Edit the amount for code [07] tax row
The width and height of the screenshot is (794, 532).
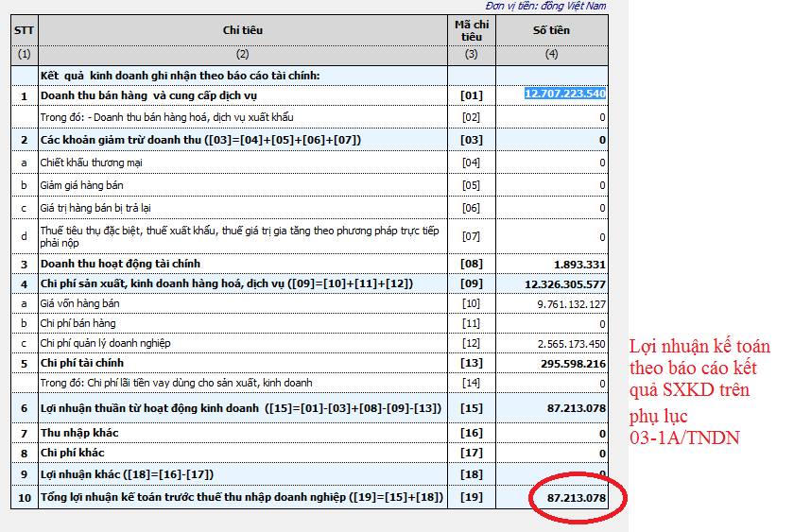(x=552, y=235)
